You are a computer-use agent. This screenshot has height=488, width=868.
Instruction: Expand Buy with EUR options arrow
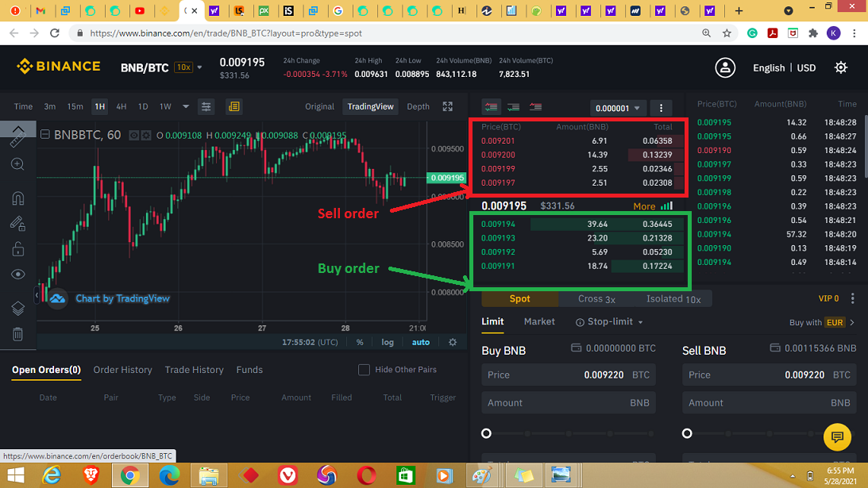(x=852, y=322)
